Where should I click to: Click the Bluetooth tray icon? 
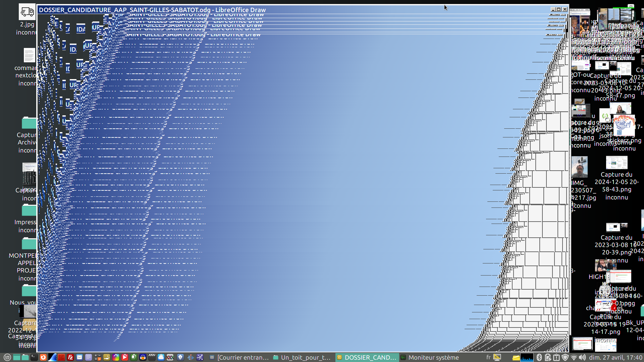click(x=539, y=357)
